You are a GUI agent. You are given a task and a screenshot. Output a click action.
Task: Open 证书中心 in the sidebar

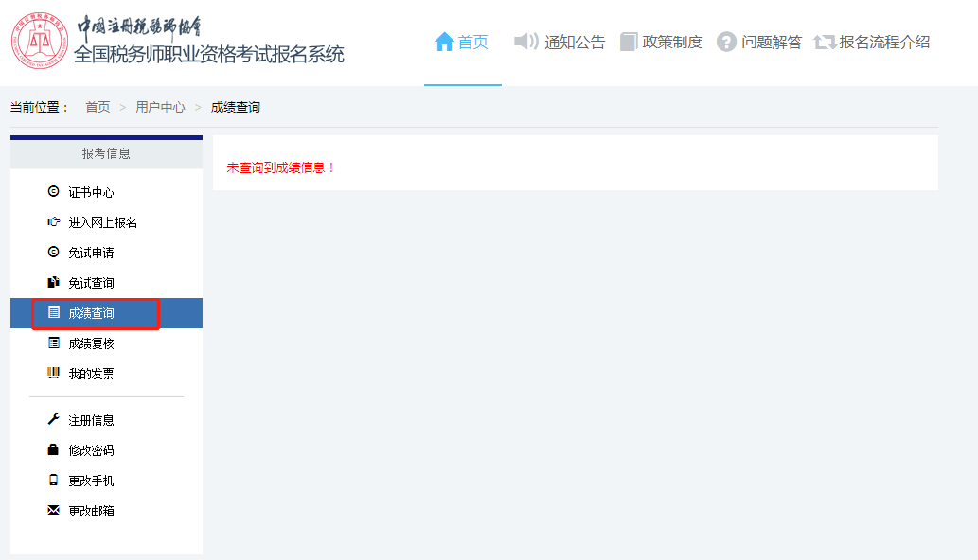click(x=91, y=192)
